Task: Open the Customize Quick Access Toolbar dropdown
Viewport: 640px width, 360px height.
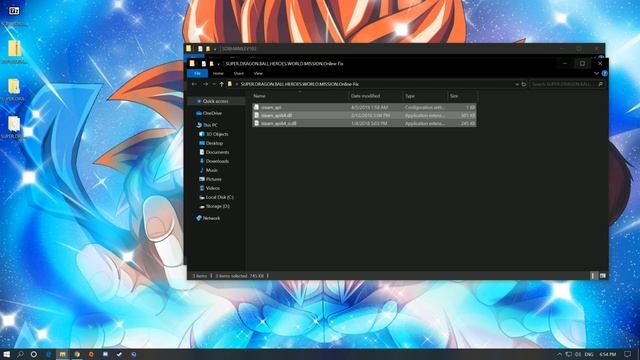Action: [x=218, y=64]
